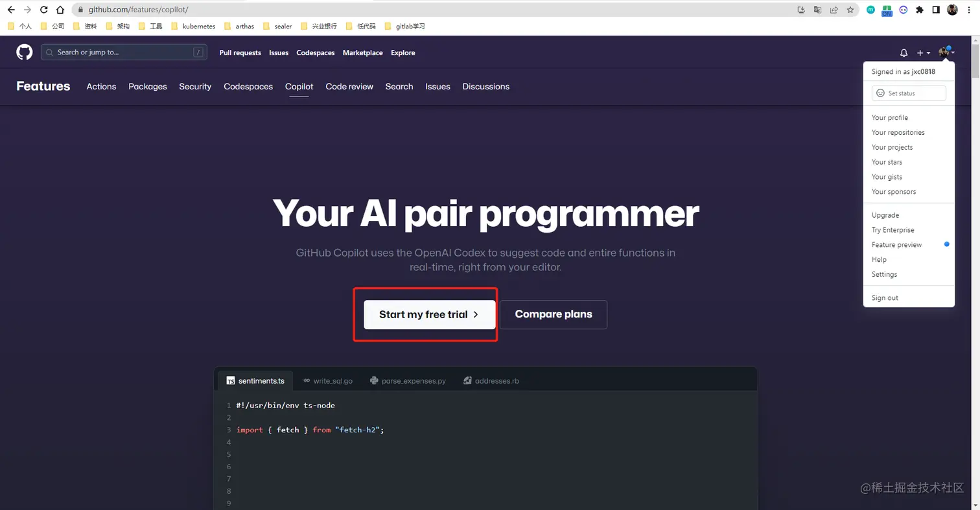Open the kubernetes bookmark folder

(x=194, y=27)
